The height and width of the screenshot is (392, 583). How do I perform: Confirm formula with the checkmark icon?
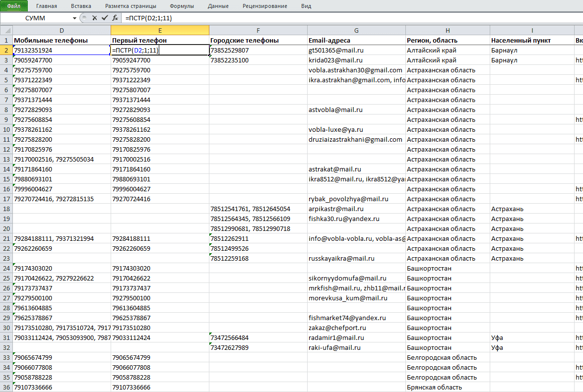click(x=105, y=18)
